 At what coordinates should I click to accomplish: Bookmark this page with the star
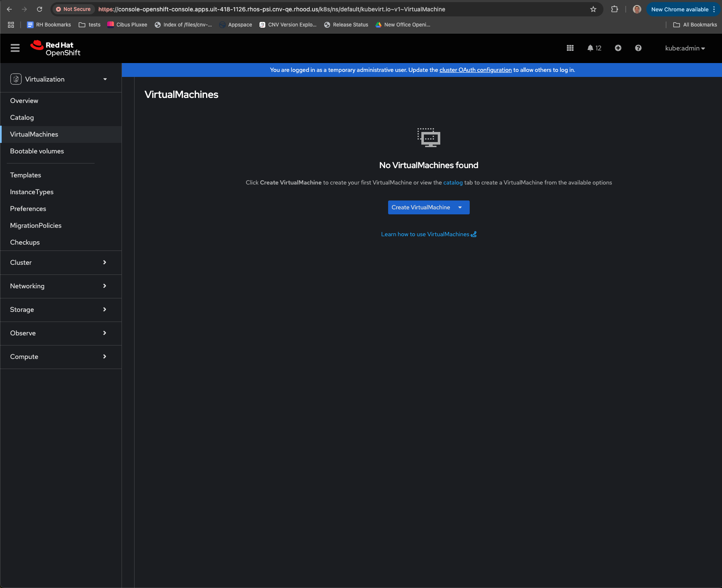[x=593, y=9]
